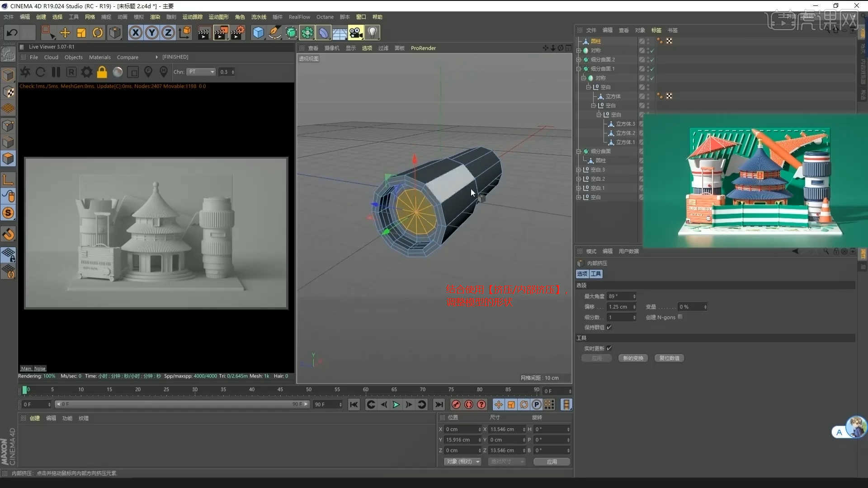Add a light object
The height and width of the screenshot is (488, 868).
[372, 33]
